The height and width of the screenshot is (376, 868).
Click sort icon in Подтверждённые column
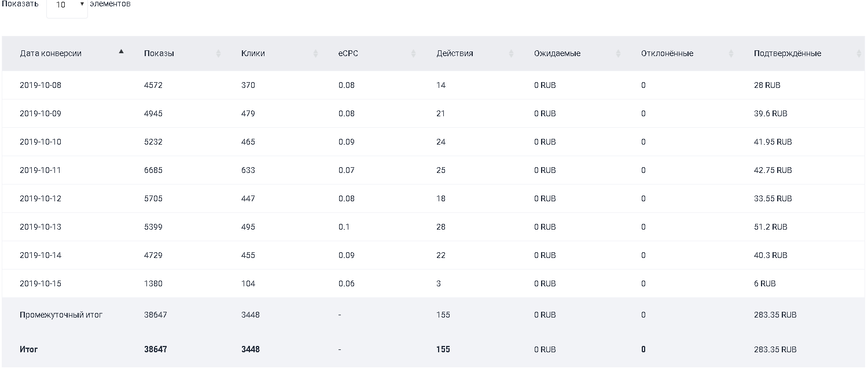858,53
